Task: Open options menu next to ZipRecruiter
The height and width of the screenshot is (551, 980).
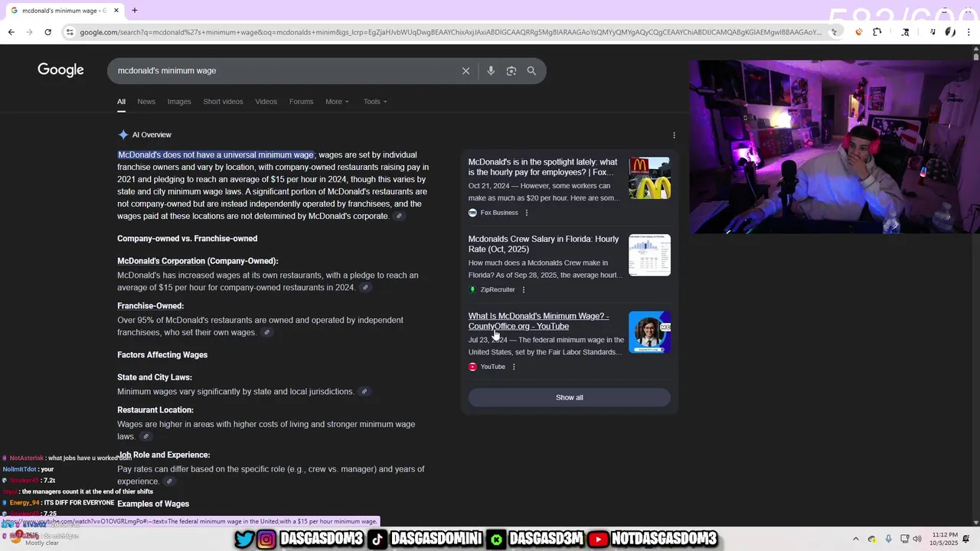Action: [x=523, y=290]
